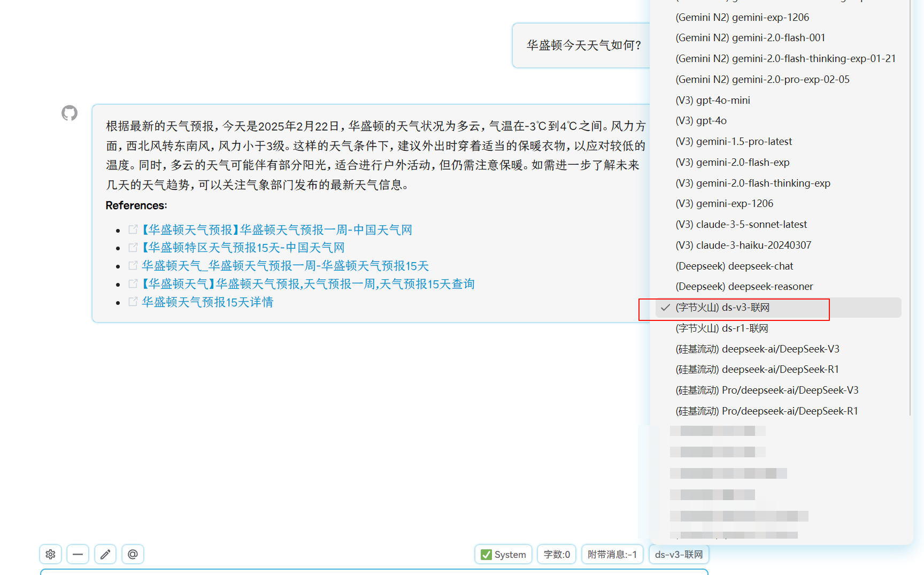
Task: Click the reply line starting 几天的天气趋势
Action: point(258,185)
